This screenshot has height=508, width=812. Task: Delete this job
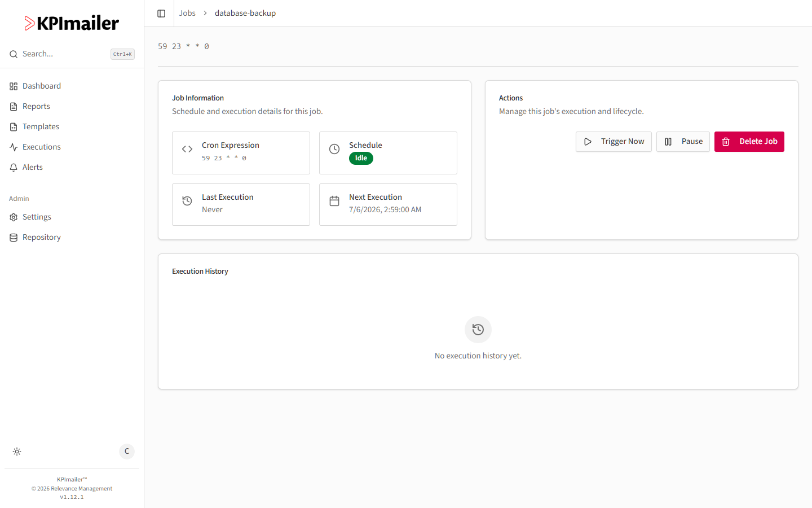(749, 142)
